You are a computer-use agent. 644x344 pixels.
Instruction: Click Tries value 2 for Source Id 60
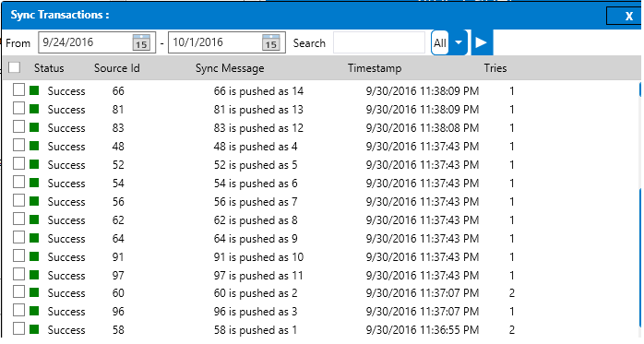pyautogui.click(x=512, y=293)
